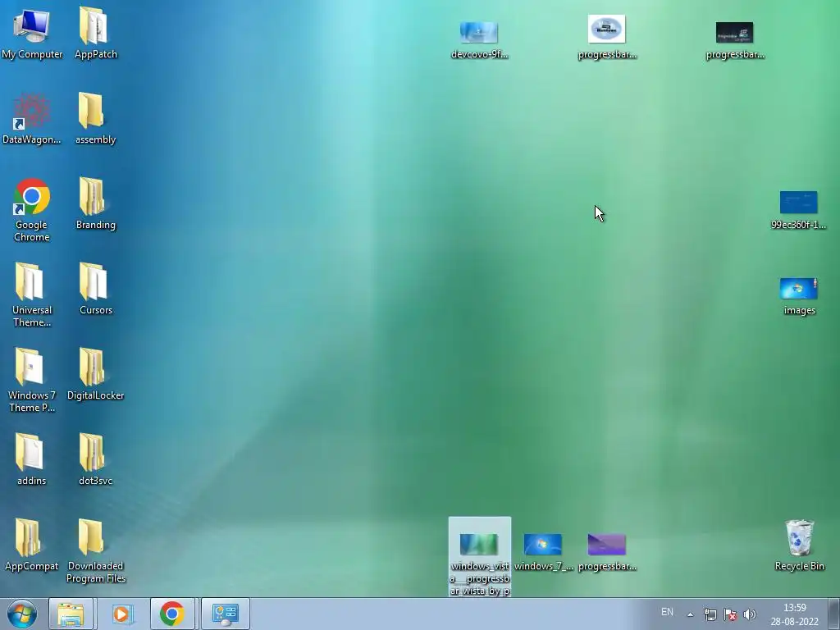Select the dark progressbar image file at top right

coord(734,39)
